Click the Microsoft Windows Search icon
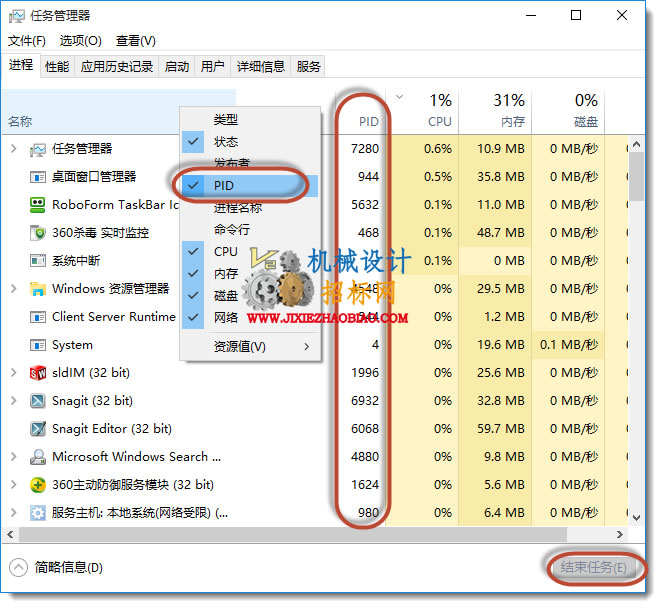661x608 pixels. point(38,457)
